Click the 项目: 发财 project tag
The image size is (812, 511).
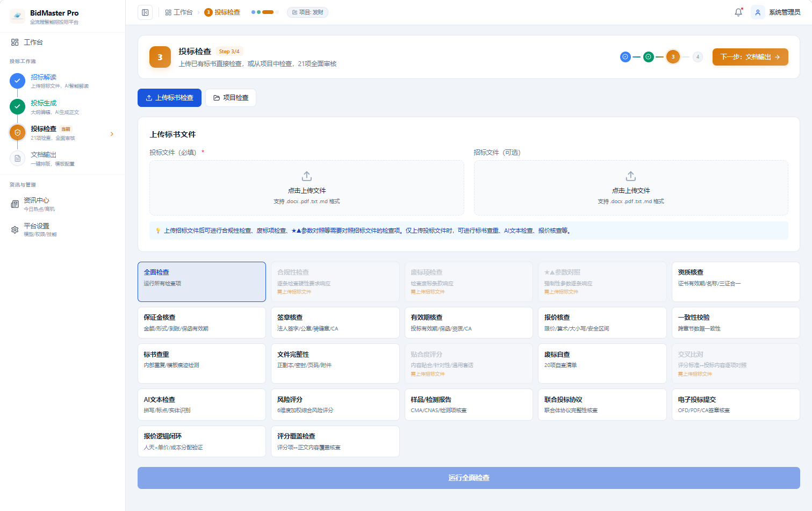click(308, 12)
